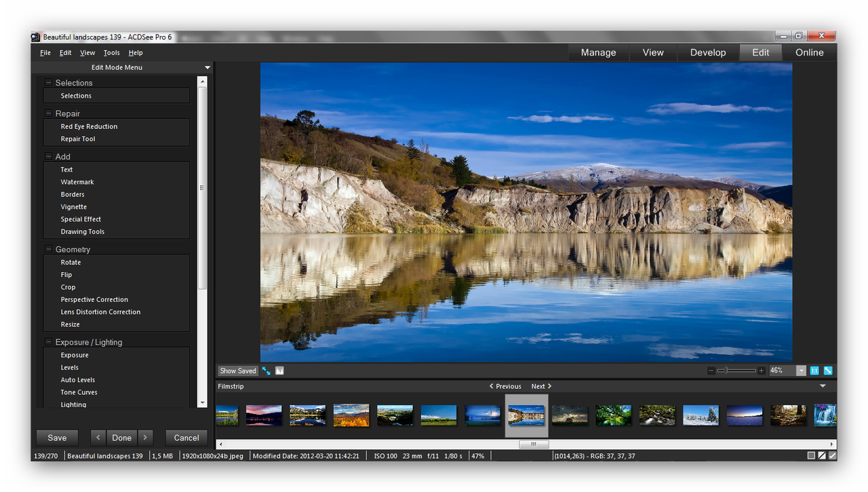Open the Tools menu
The width and height of the screenshot is (868, 492).
(111, 52)
